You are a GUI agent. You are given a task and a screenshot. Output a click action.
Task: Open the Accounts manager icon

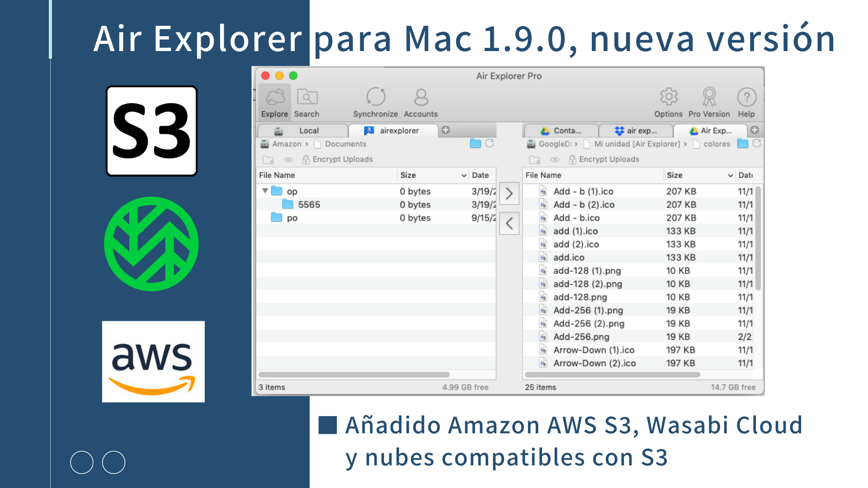420,96
